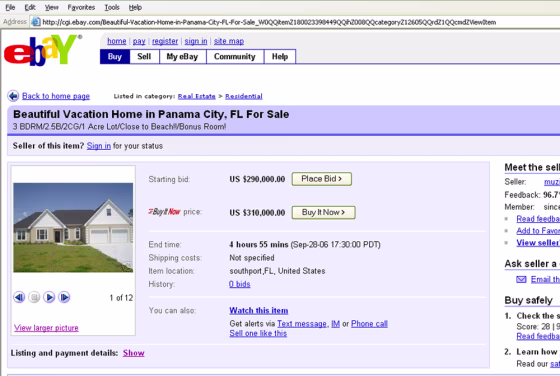This screenshot has width=560, height=376.
Task: Click Back to home page link
Action: tap(56, 96)
